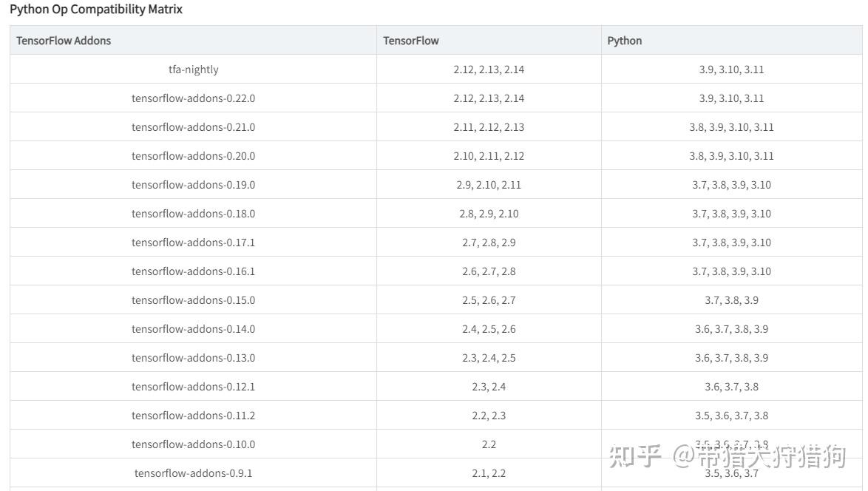This screenshot has height=491, width=868.
Task: Click the tensorflow-addons-0.18.0 row label
Action: [193, 214]
